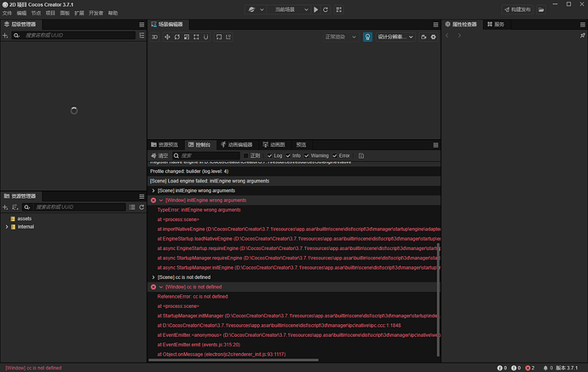The width and height of the screenshot is (588, 372).
Task: Click the console search input field
Action: click(x=206, y=155)
